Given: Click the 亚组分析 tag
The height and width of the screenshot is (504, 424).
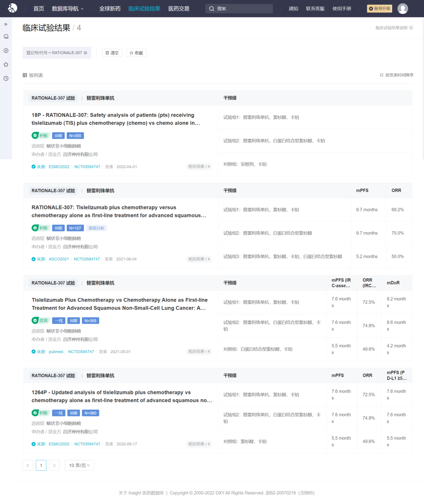Looking at the screenshot, I should [96, 228].
